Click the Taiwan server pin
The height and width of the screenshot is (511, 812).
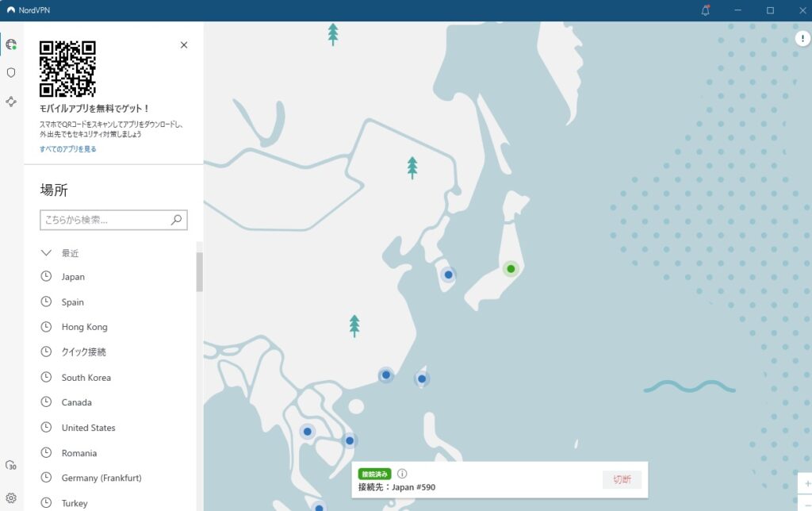(422, 378)
